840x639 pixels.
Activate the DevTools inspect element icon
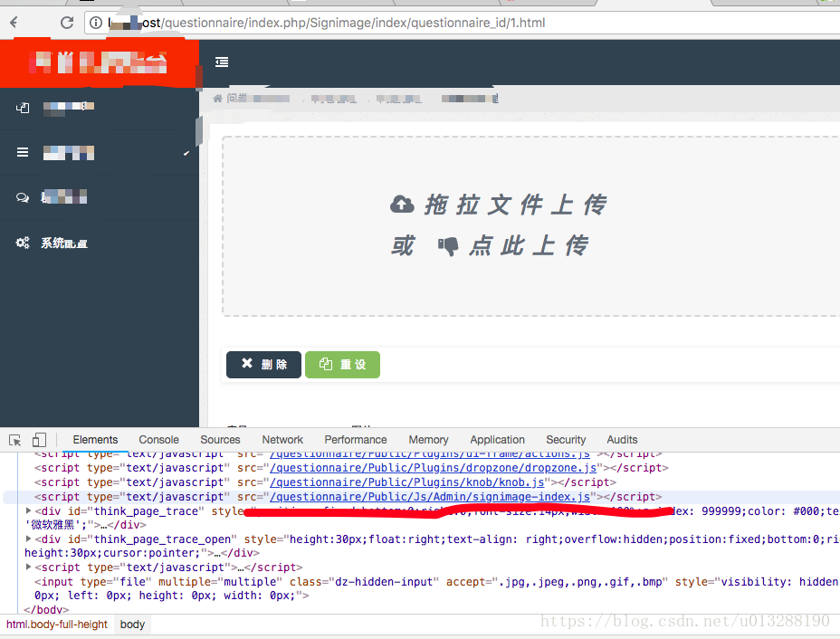(15, 440)
